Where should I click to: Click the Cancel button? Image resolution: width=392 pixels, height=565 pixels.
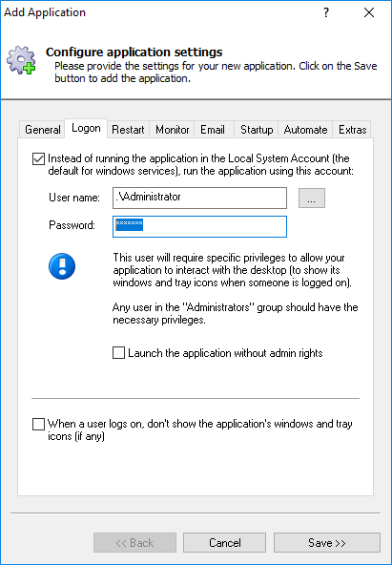point(225,543)
